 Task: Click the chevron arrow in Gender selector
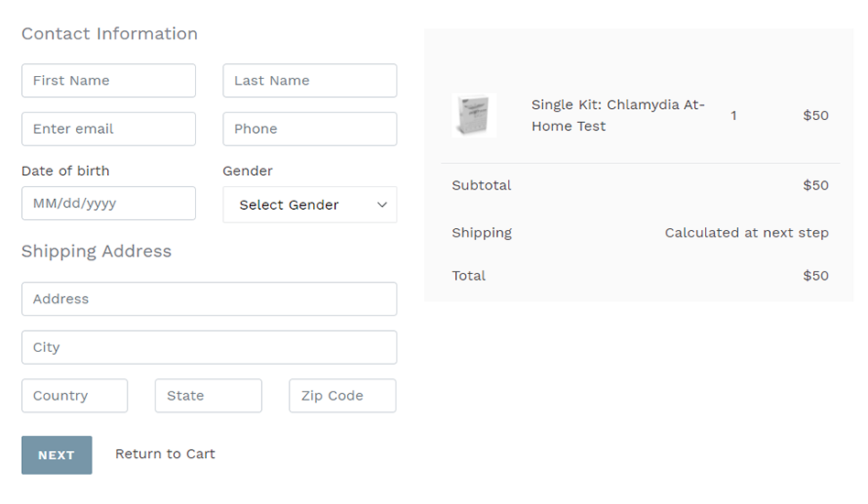tap(382, 205)
